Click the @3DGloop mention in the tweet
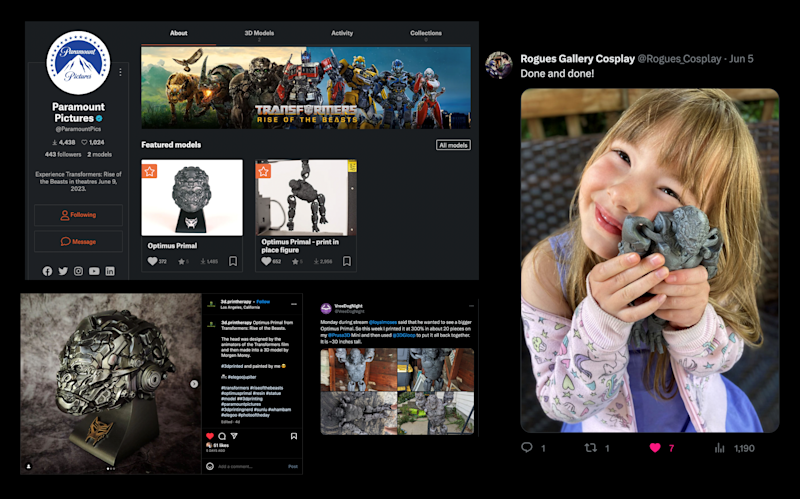 [404, 335]
